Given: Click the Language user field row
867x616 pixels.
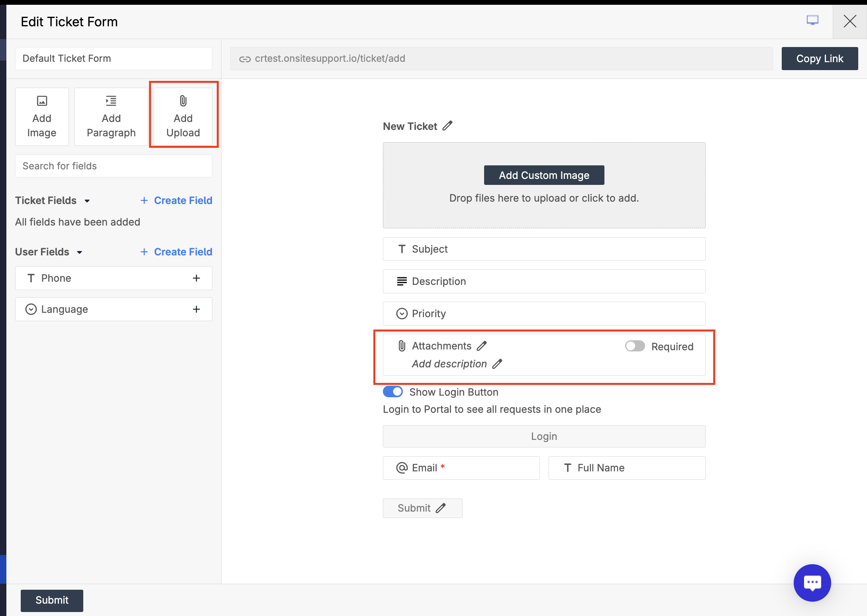Looking at the screenshot, I should (x=114, y=309).
